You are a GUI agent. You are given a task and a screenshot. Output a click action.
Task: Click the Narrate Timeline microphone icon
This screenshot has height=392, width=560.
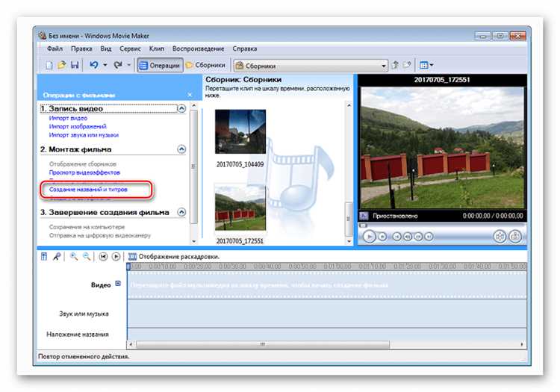click(57, 257)
